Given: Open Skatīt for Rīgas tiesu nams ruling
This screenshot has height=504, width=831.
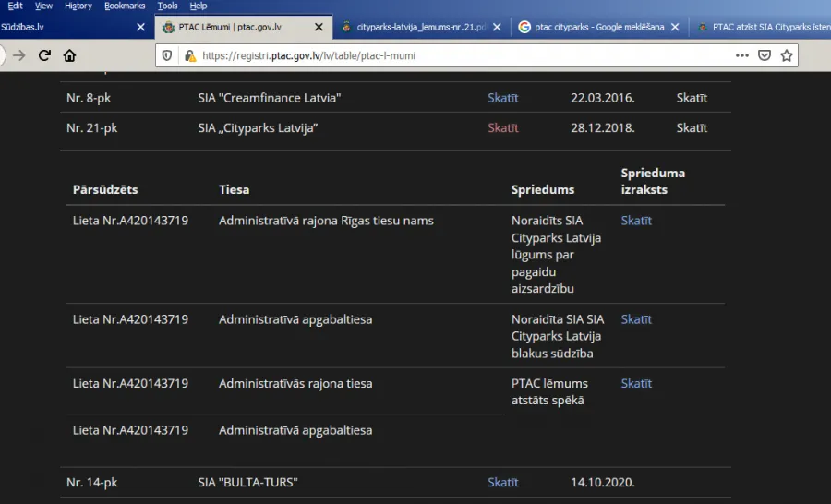Looking at the screenshot, I should (x=636, y=221).
